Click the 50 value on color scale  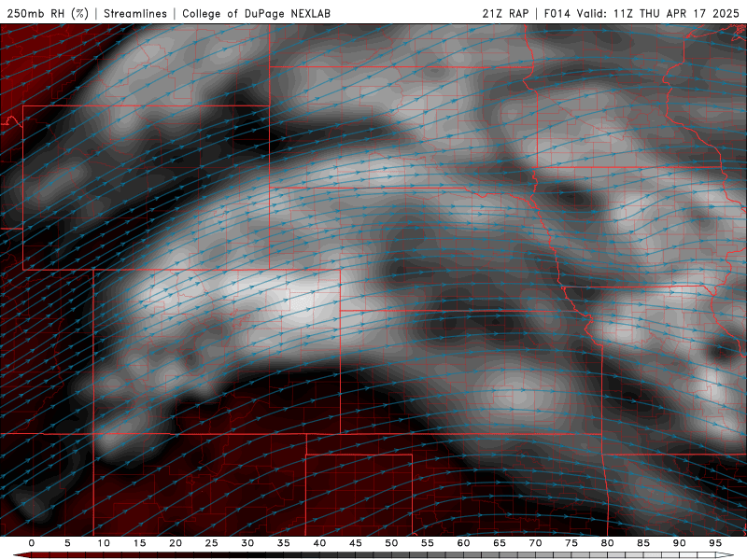(391, 543)
